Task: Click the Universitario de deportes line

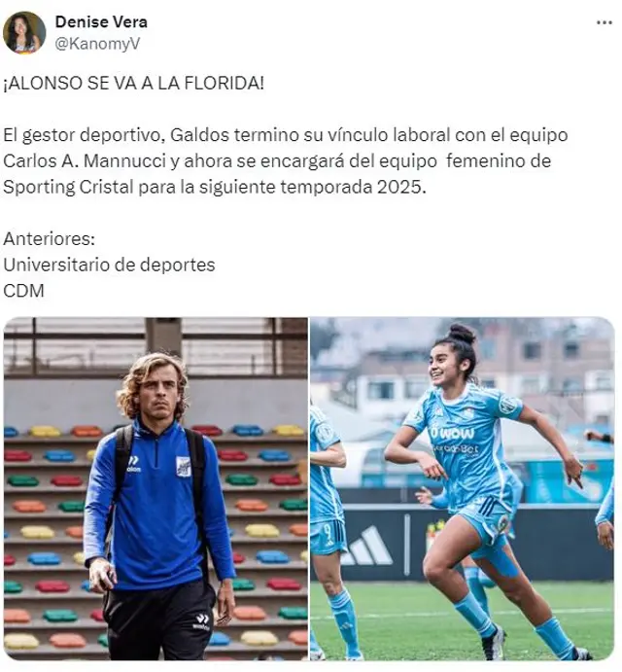Action: [x=109, y=265]
